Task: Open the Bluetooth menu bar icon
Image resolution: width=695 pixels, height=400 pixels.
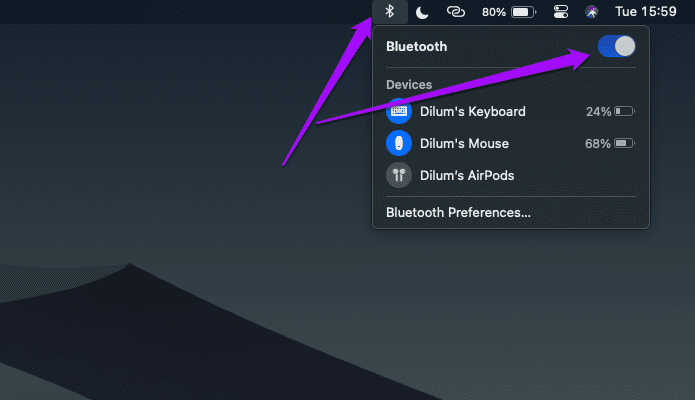Action: tap(390, 12)
